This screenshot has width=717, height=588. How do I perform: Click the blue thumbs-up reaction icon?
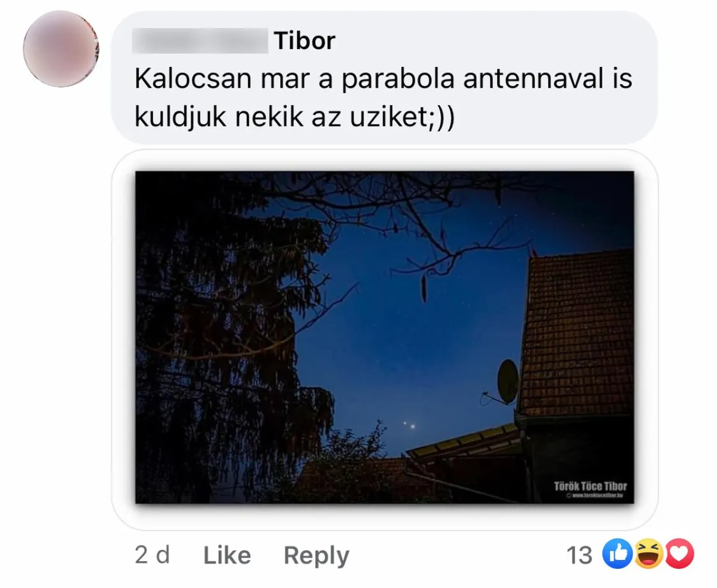pyautogui.click(x=617, y=554)
